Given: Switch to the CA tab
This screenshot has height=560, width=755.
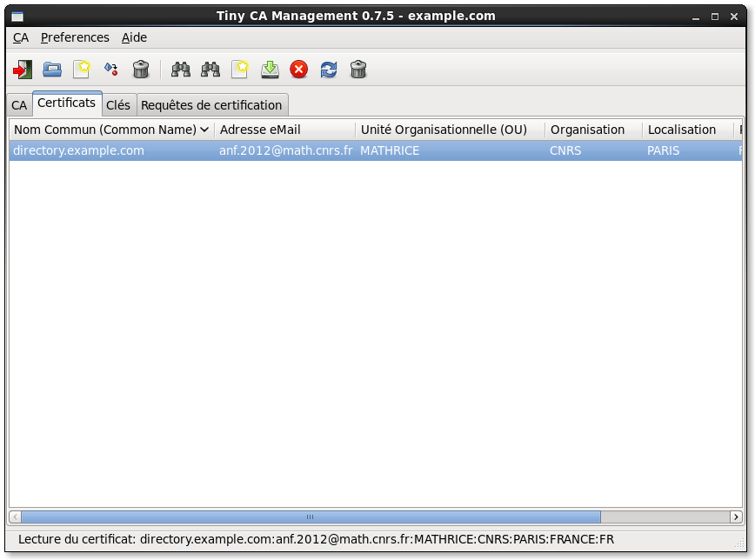Looking at the screenshot, I should [19, 105].
